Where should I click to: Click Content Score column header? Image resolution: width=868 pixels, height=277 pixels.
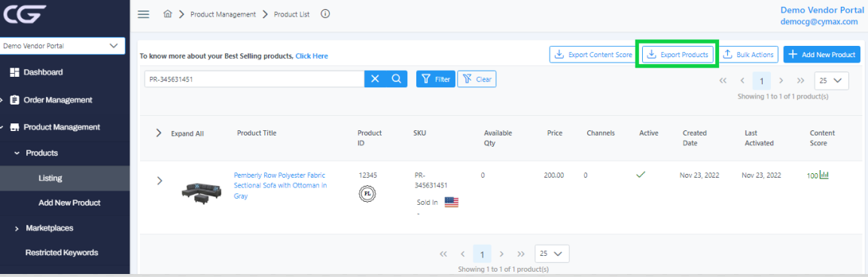(x=822, y=138)
